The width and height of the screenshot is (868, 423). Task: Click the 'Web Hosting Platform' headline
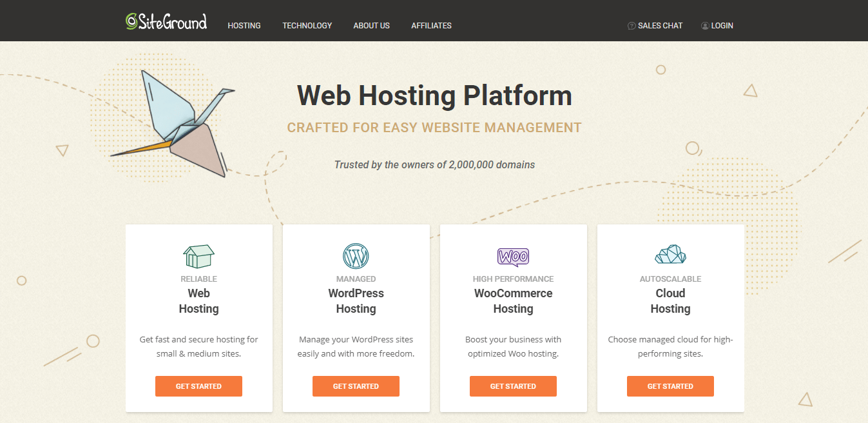[x=434, y=95]
